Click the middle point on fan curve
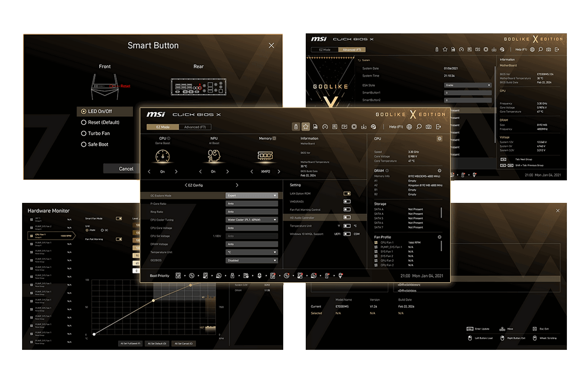Image resolution: width=588 pixels, height=369 pixels. [153, 300]
